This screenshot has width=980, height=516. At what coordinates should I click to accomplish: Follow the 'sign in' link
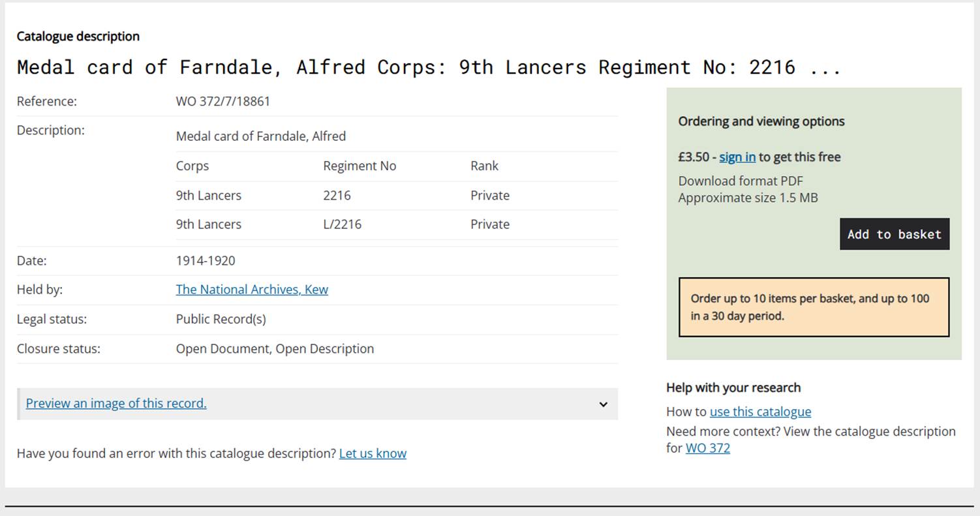click(x=737, y=157)
